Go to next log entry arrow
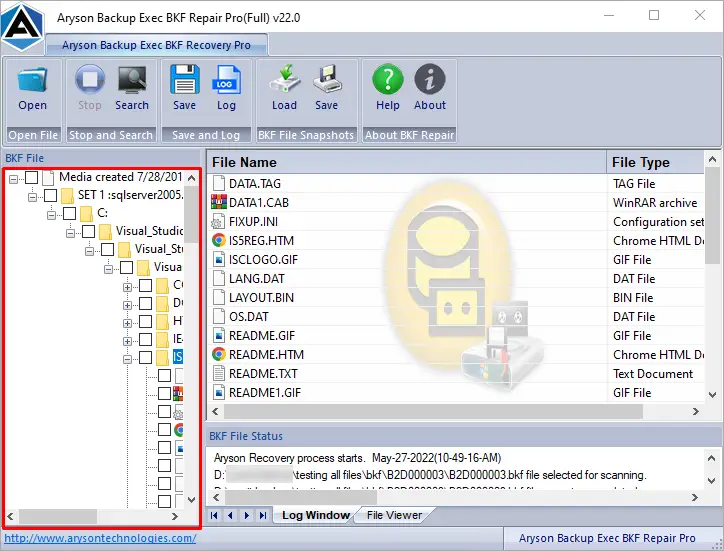Image resolution: width=724 pixels, height=551 pixels. click(247, 515)
